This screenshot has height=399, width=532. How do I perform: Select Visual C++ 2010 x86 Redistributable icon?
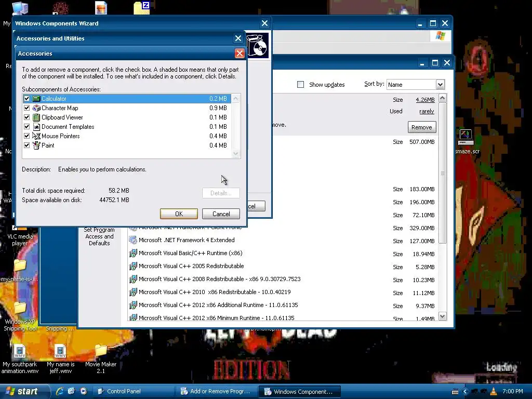click(x=132, y=292)
